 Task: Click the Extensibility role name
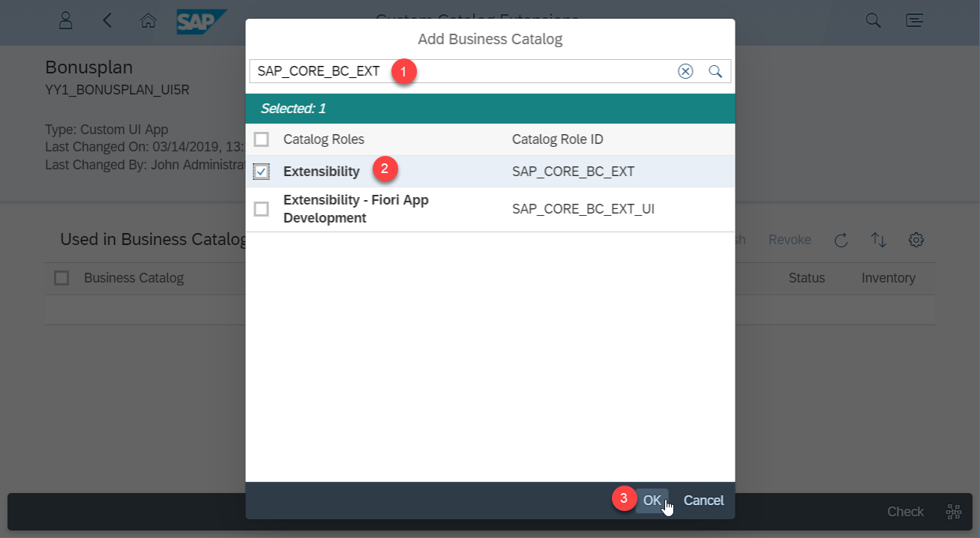[x=322, y=172]
